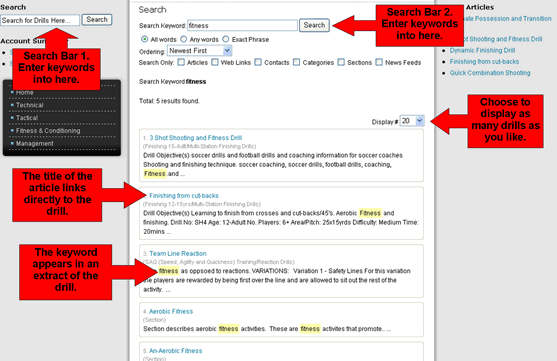Select the Management menu item

coord(34,144)
